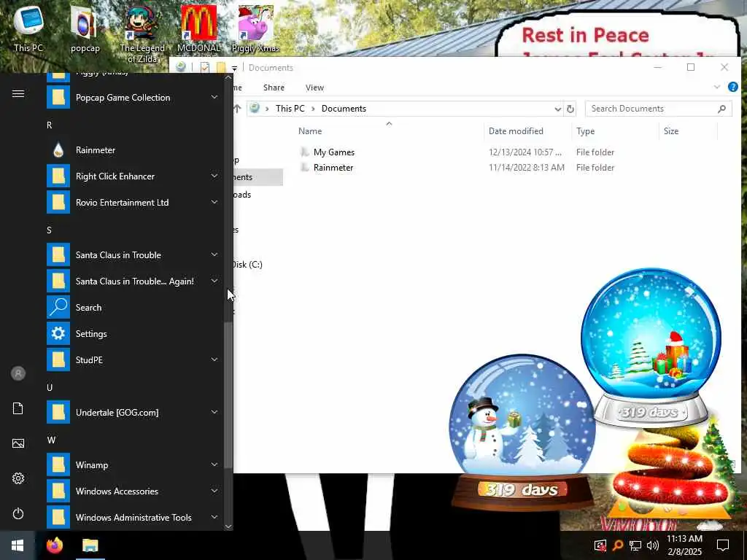Open the Share ribbon tab
The image size is (747, 560).
pyautogui.click(x=274, y=87)
